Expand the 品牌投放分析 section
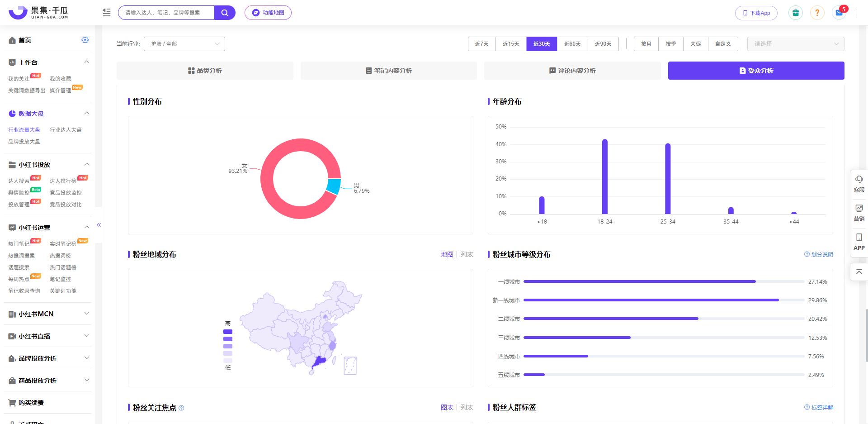The height and width of the screenshot is (424, 868). pos(87,358)
